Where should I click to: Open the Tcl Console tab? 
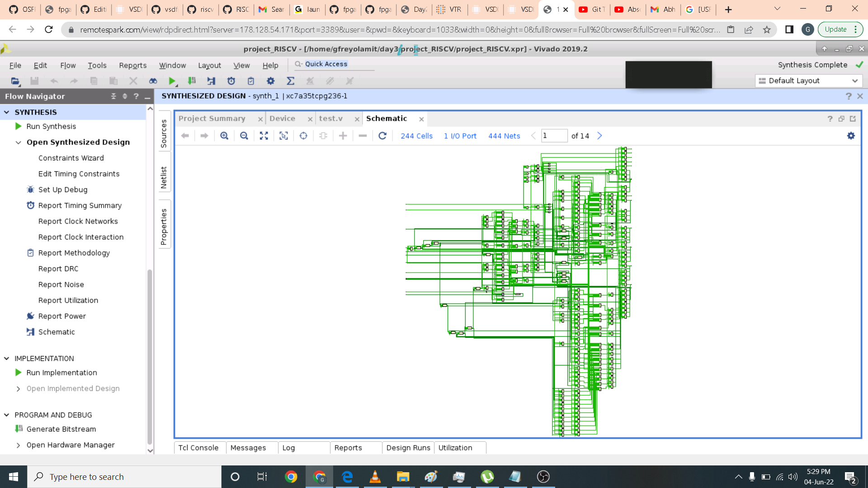coord(198,448)
